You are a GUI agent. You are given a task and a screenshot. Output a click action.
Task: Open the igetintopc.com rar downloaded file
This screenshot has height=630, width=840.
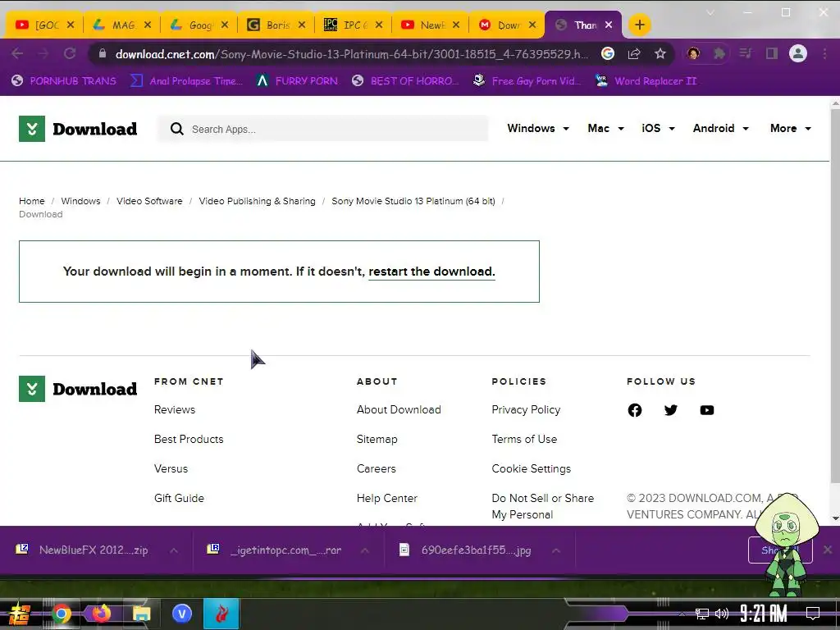coord(276,550)
